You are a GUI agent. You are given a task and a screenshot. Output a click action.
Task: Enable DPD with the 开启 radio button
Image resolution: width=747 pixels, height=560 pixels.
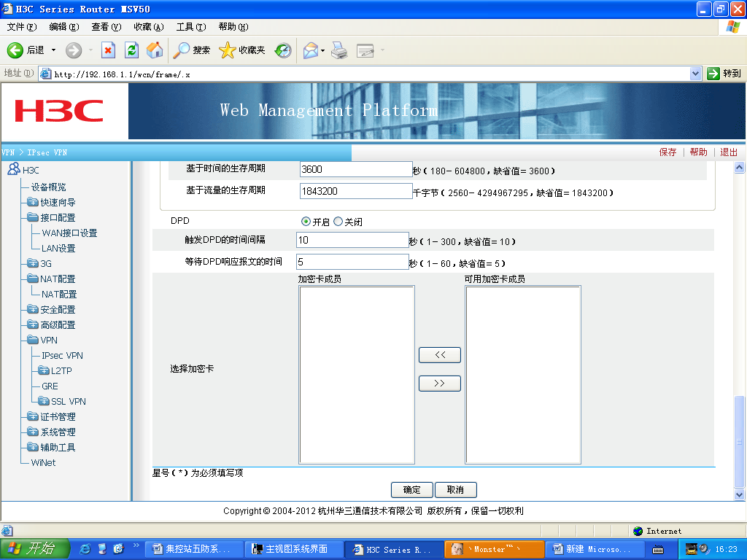click(306, 222)
